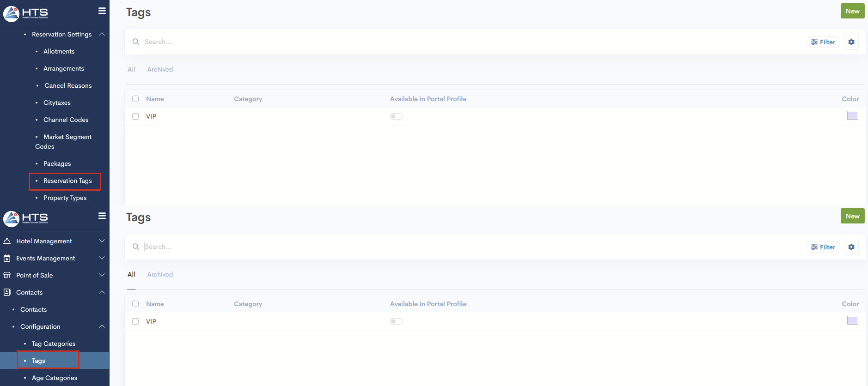Open the gear settings icon in the lower Tags panel
Viewport: 868px width, 386px height.
[x=851, y=247]
